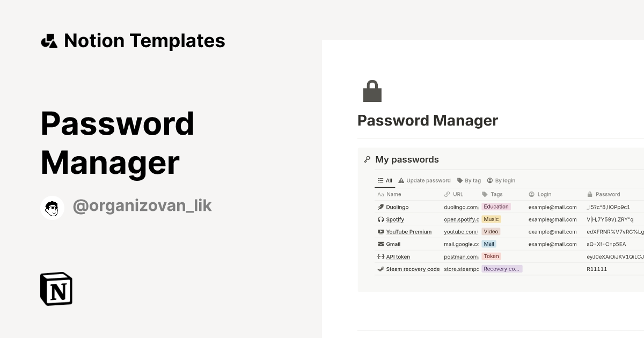Click the Notion Templates logo at the top

click(133, 40)
